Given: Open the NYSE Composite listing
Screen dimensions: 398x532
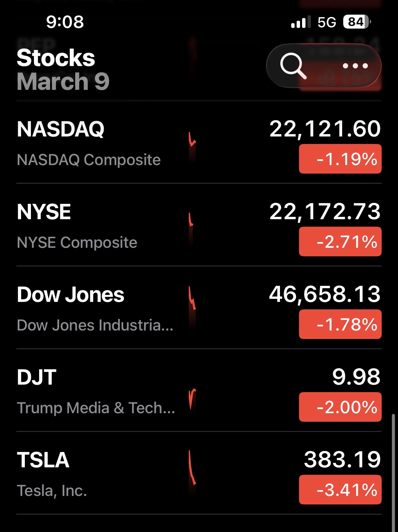Looking at the screenshot, I should 77,226.
